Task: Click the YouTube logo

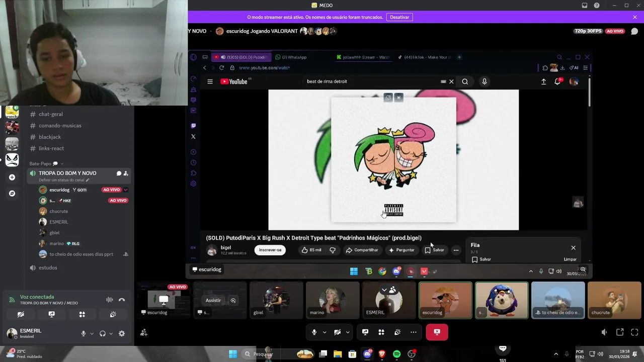Action: pyautogui.click(x=234, y=81)
